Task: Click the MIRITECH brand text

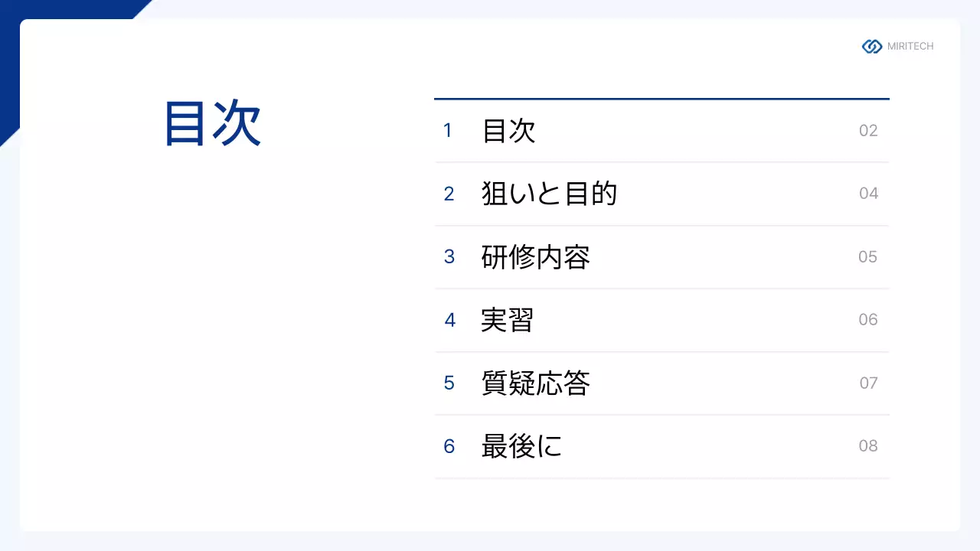Action: (910, 47)
